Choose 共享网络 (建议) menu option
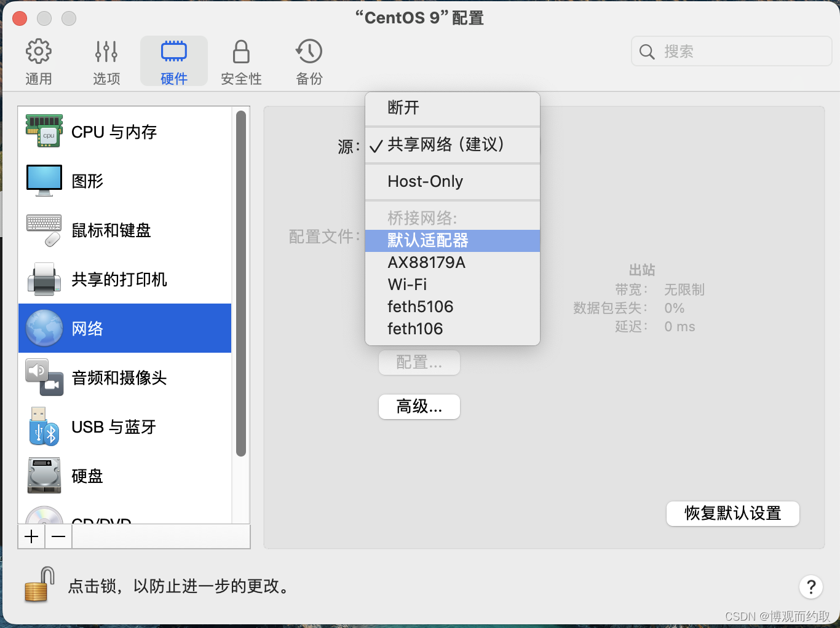This screenshot has height=628, width=840. click(453, 145)
